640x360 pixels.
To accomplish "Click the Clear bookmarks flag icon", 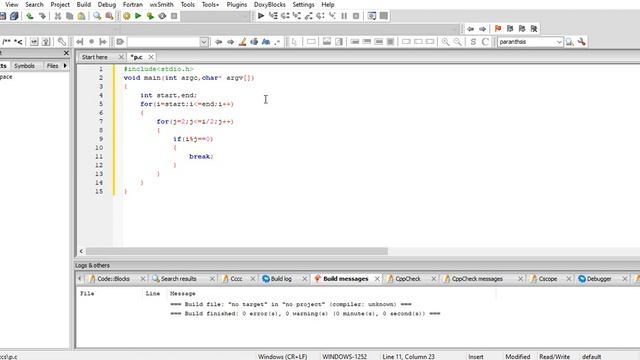I will (534, 29).
